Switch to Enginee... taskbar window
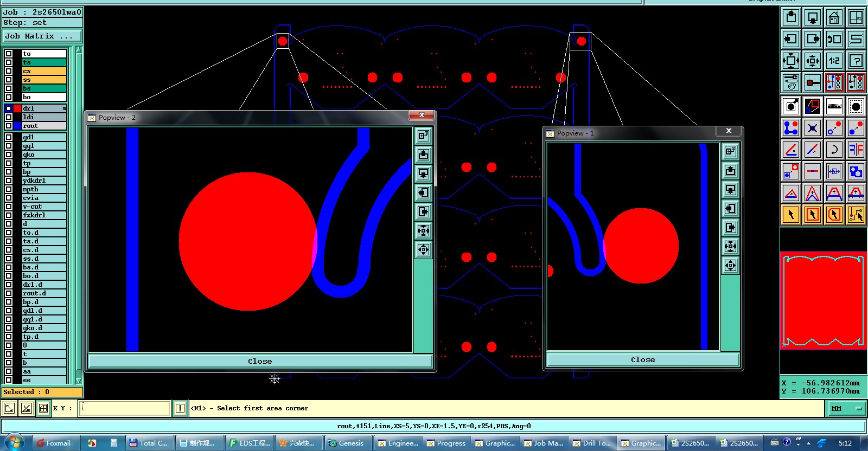The height and width of the screenshot is (451, 868). (397, 443)
